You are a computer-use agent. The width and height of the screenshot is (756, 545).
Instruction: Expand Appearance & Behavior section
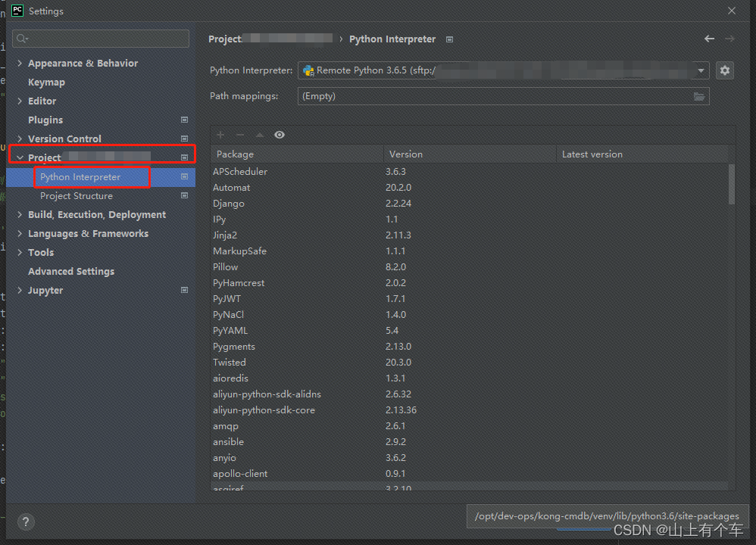point(20,63)
